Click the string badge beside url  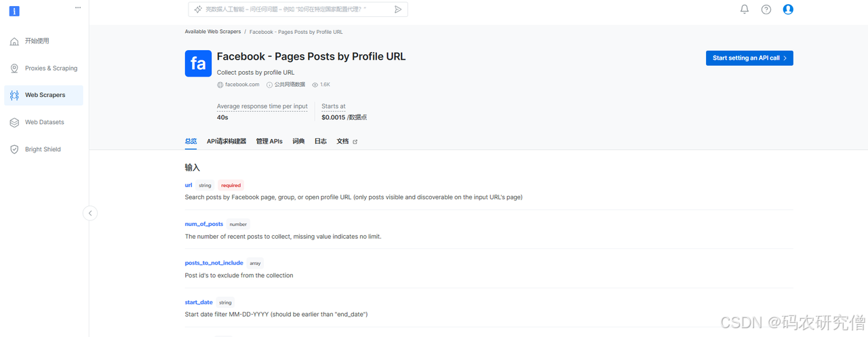coord(205,185)
